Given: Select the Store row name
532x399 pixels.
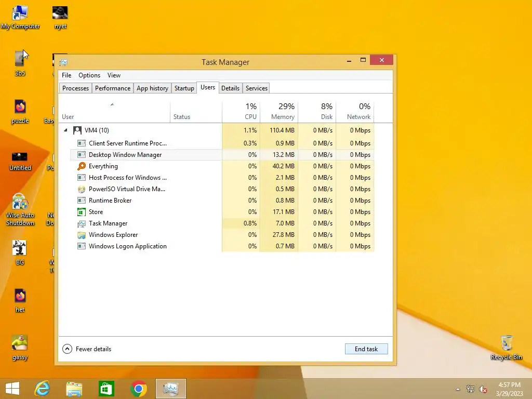Looking at the screenshot, I should click(96, 212).
